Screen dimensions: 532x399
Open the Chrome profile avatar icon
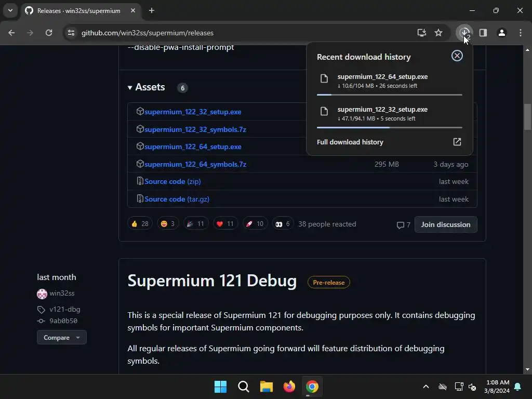point(501,33)
